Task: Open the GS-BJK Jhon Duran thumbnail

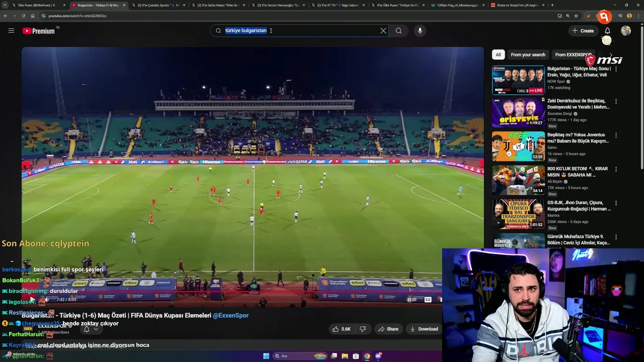Action: point(518,214)
